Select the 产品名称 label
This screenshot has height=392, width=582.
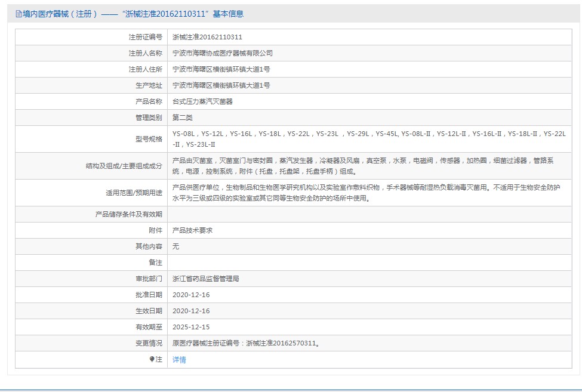pyautogui.click(x=149, y=101)
